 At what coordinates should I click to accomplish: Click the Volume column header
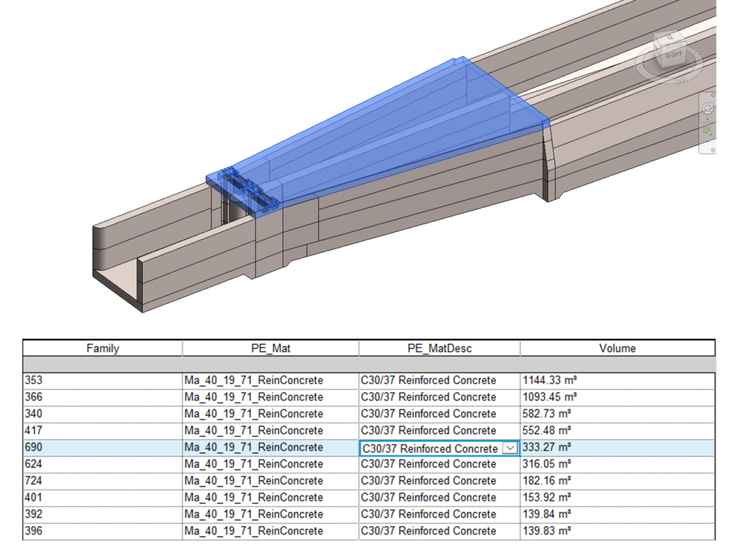pyautogui.click(x=617, y=348)
